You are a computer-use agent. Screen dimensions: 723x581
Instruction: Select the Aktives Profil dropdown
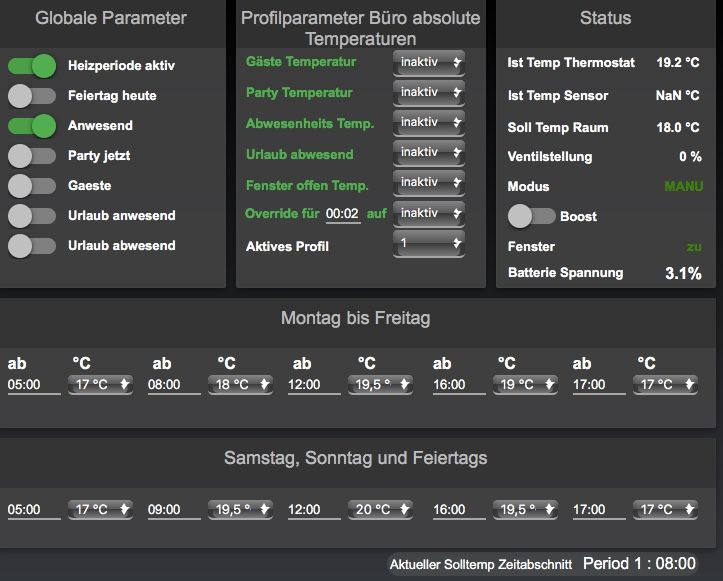429,244
